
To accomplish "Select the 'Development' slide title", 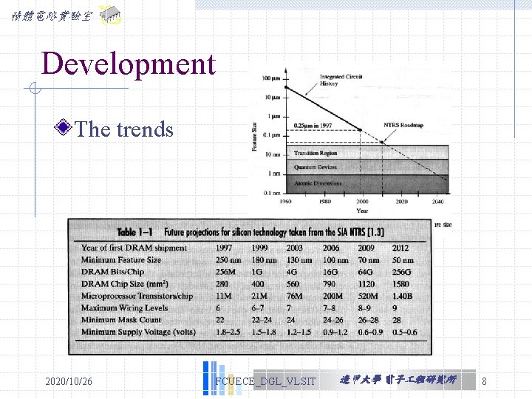I will (x=129, y=64).
